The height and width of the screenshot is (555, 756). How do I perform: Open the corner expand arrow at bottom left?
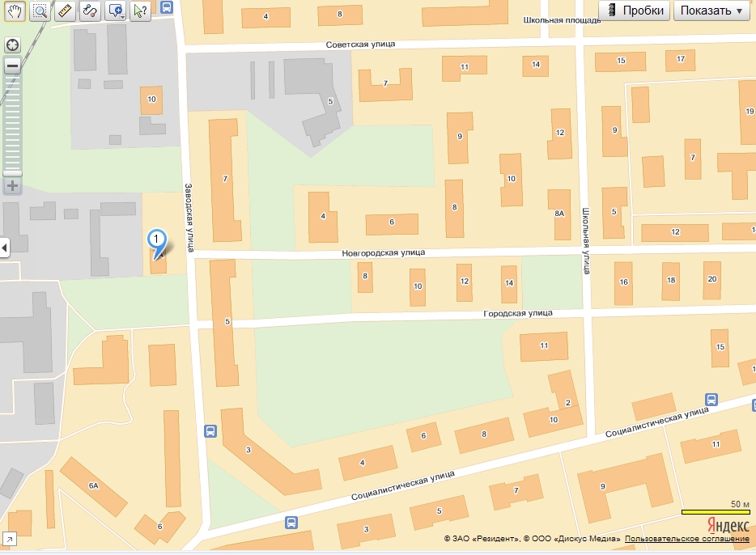(x=9, y=539)
